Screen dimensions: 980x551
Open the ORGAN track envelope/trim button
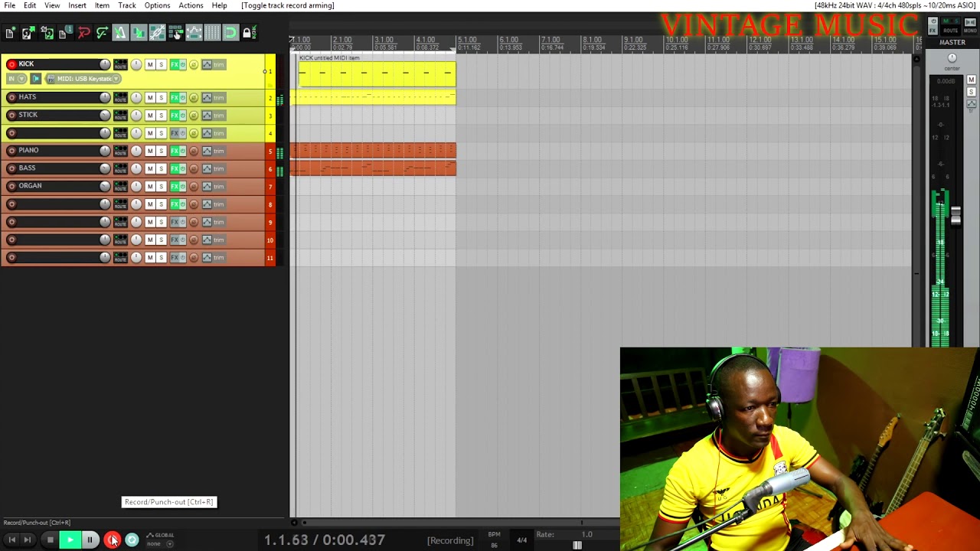214,187
